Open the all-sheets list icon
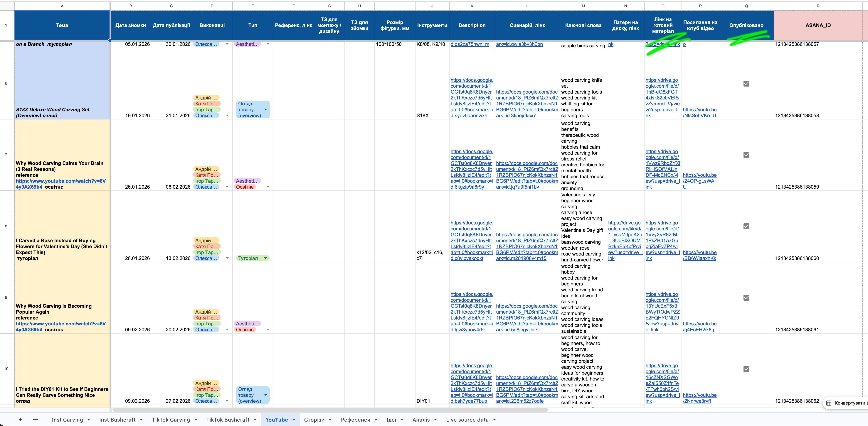The width and height of the screenshot is (868, 426). pyautogui.click(x=35, y=419)
